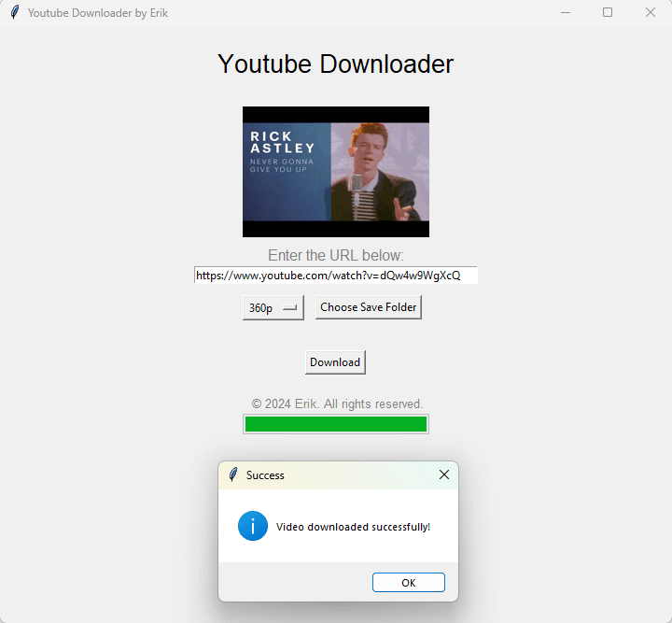Viewport: 672px width, 623px height.
Task: Click the blue info icon in Success dialog
Action: point(253,526)
